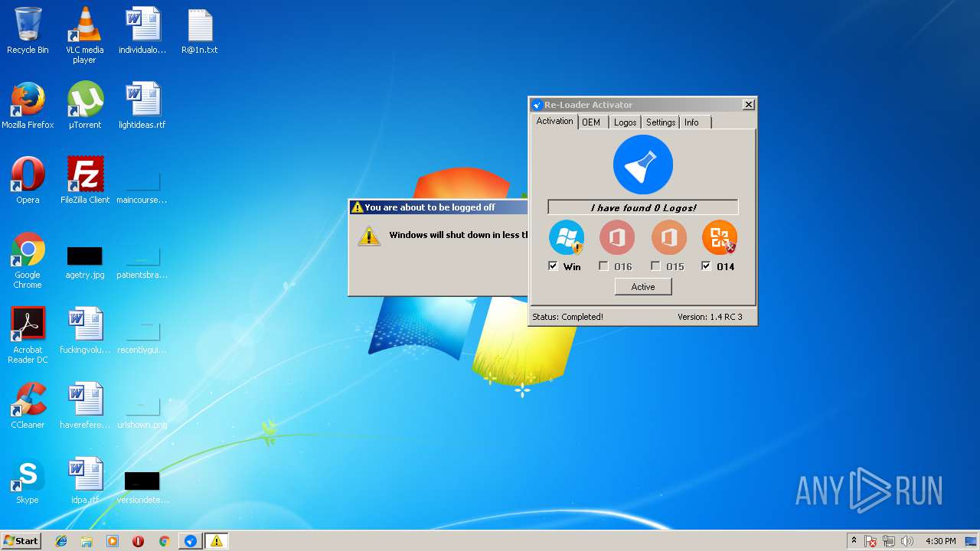Select the individualo... Word document icon
This screenshot has height=551, width=980.
coord(142,31)
